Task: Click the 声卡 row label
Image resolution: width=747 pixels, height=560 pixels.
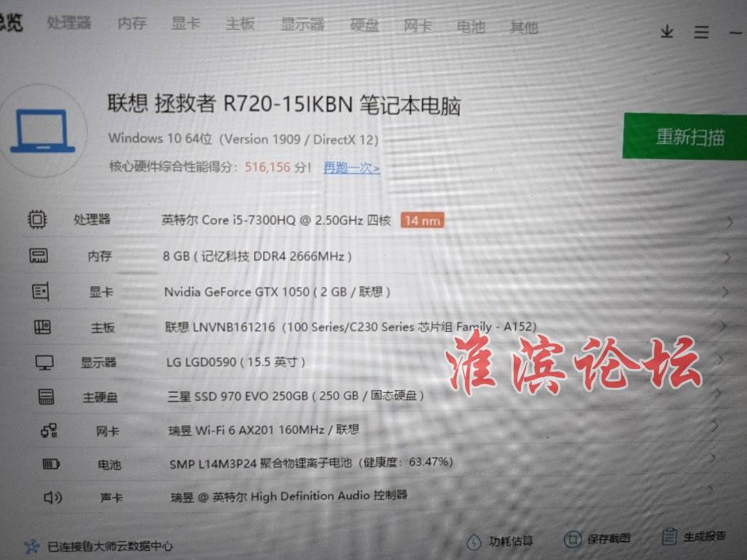Action: click(x=111, y=498)
